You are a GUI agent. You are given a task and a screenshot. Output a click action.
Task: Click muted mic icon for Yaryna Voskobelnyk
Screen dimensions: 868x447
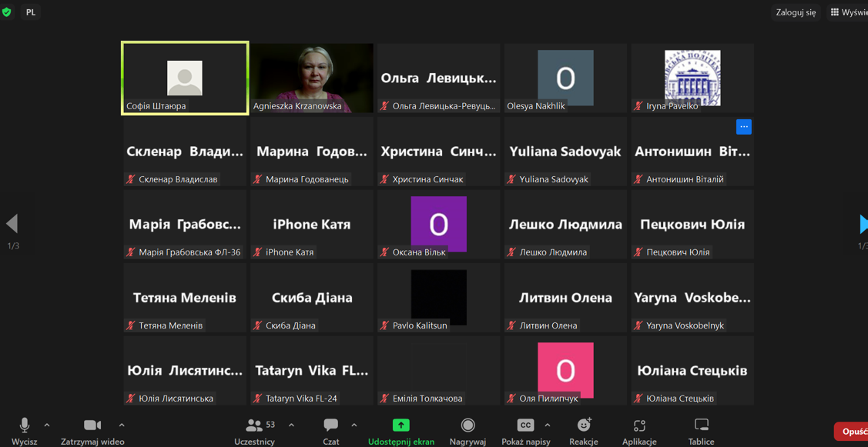tap(638, 325)
